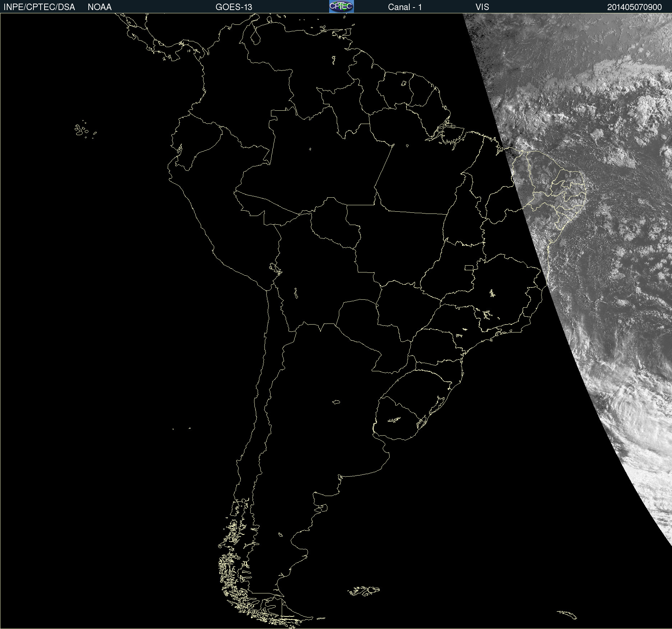Select Brazil's Federal District rectangle
This screenshot has height=629, width=672.
(469, 267)
